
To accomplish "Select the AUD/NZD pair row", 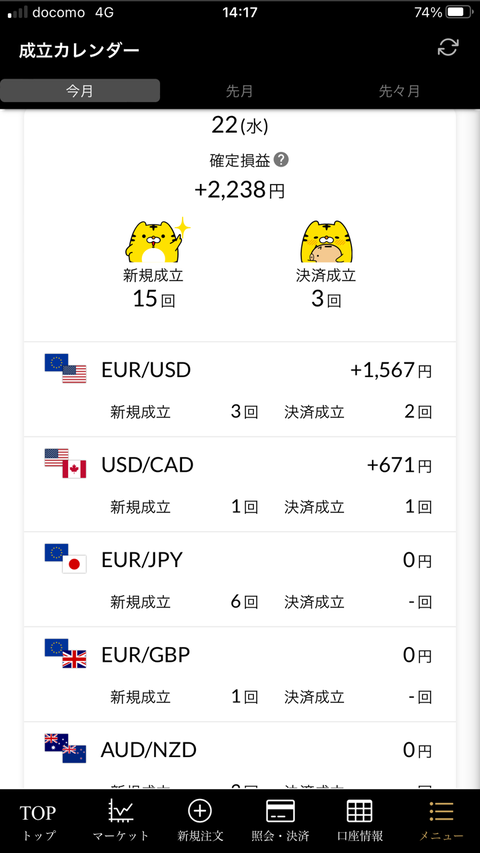I will tap(239, 756).
